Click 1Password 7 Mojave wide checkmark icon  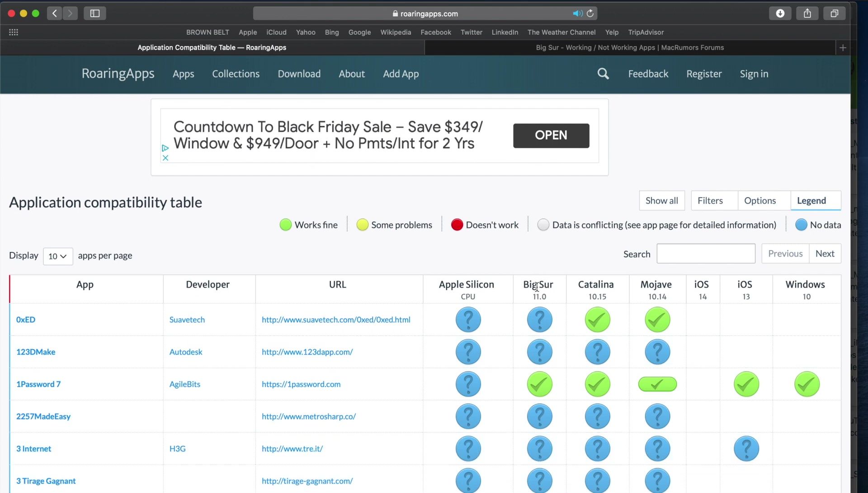657,384
